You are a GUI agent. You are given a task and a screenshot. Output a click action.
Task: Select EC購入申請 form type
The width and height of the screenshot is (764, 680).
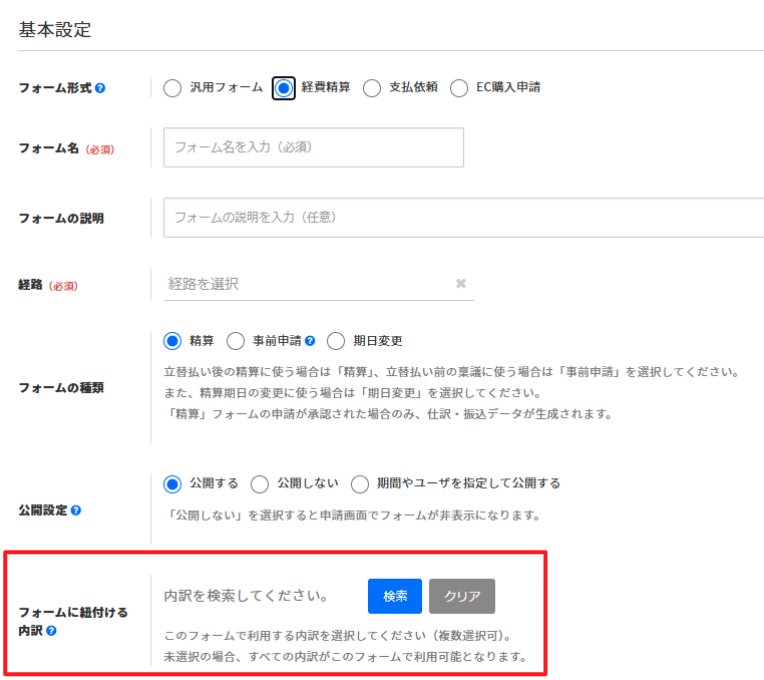[x=459, y=88]
